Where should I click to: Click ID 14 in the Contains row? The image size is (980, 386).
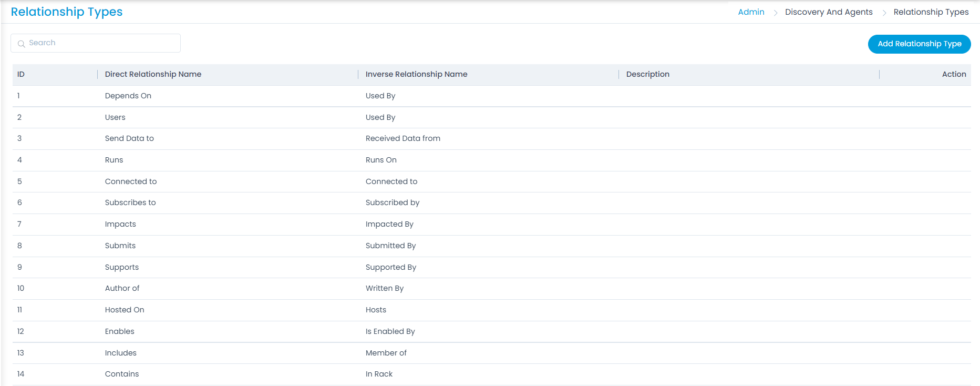coord(20,374)
